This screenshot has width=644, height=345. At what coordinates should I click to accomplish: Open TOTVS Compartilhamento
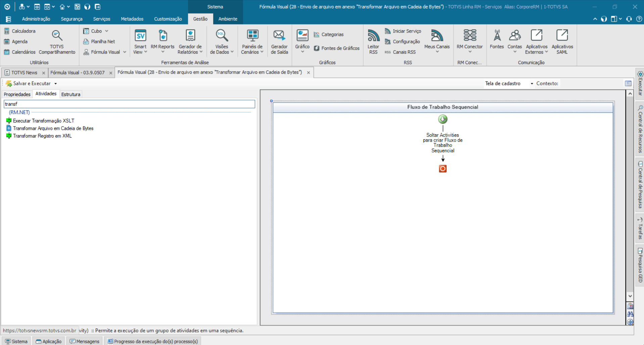pyautogui.click(x=57, y=42)
